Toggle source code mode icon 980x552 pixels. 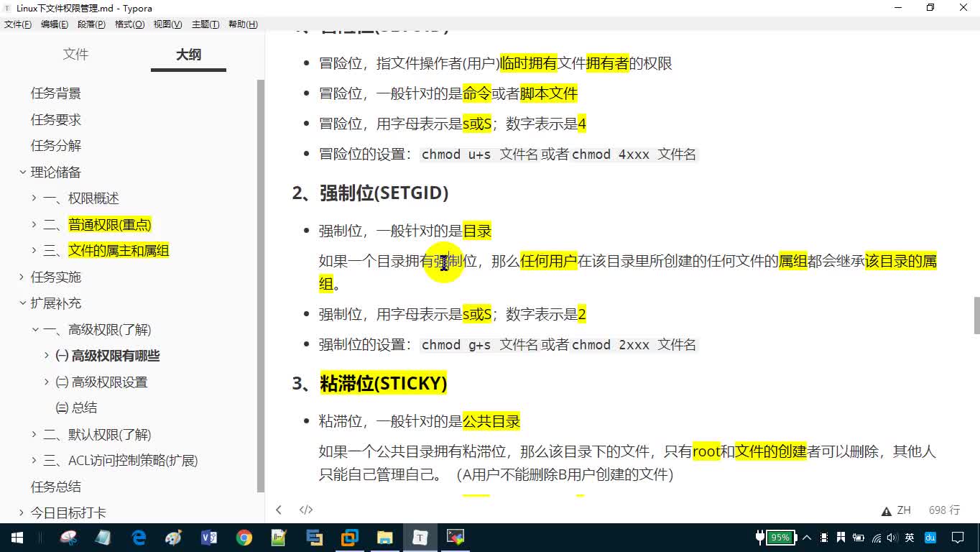pos(306,510)
